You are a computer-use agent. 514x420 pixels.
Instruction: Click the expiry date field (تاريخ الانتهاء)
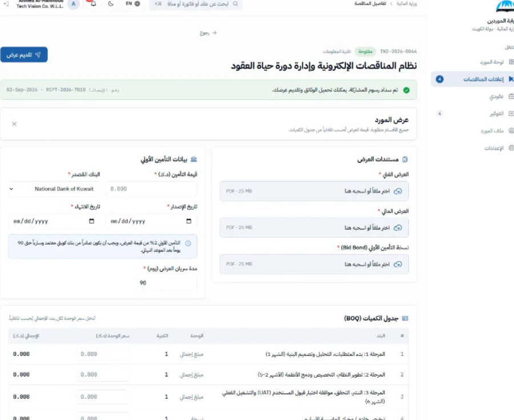click(54, 221)
